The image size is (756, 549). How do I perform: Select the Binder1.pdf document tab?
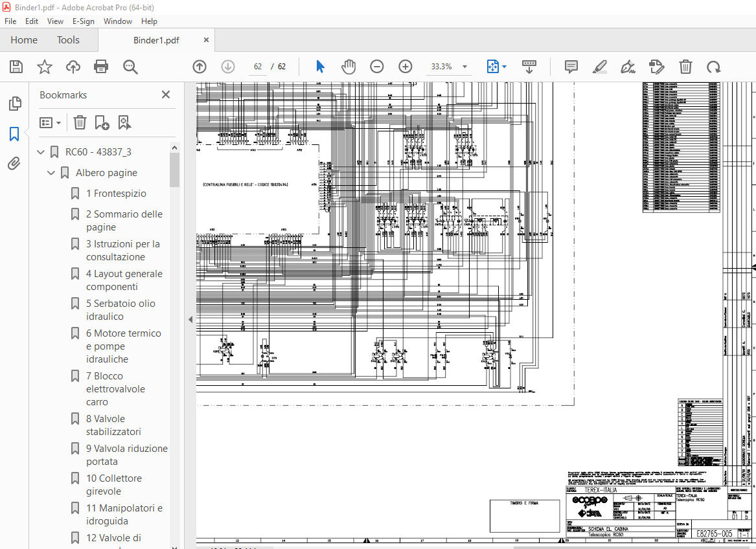pyautogui.click(x=156, y=40)
